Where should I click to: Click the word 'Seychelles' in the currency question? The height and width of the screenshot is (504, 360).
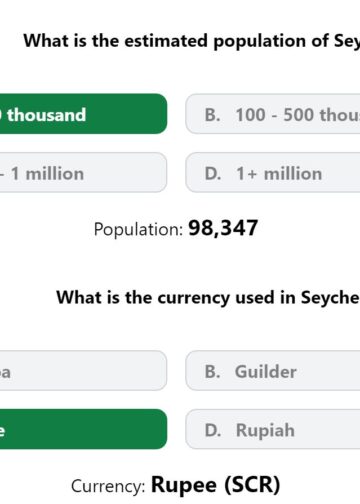click(330, 297)
